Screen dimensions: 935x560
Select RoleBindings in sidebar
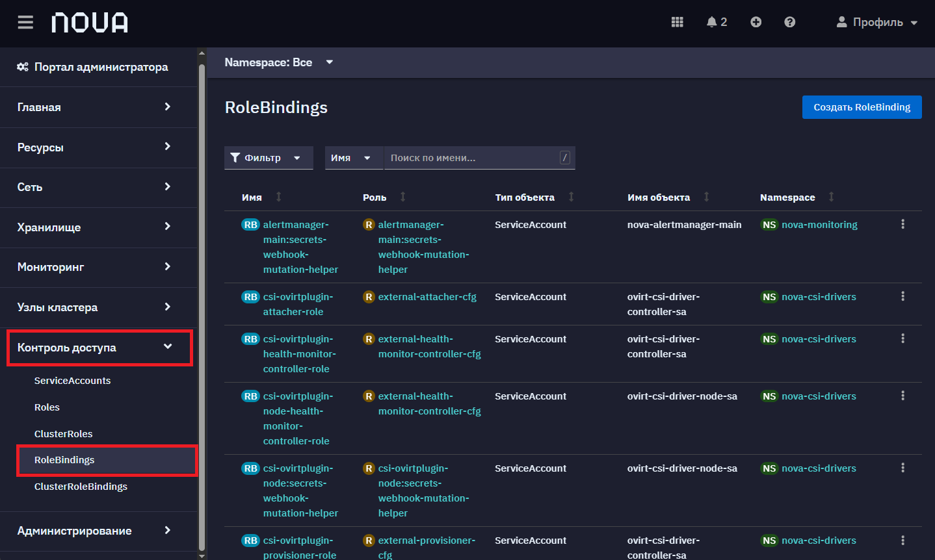coord(107,460)
